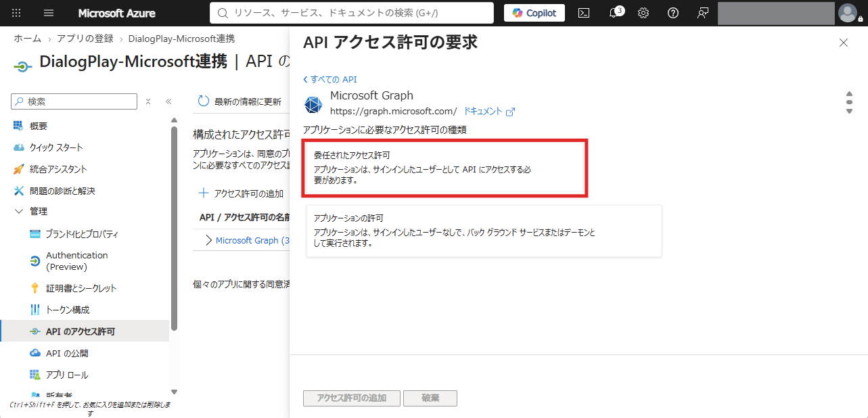Screen dimensions: 868x418
Task: Click the DialogPlay app title icon
Action: coord(22,66)
